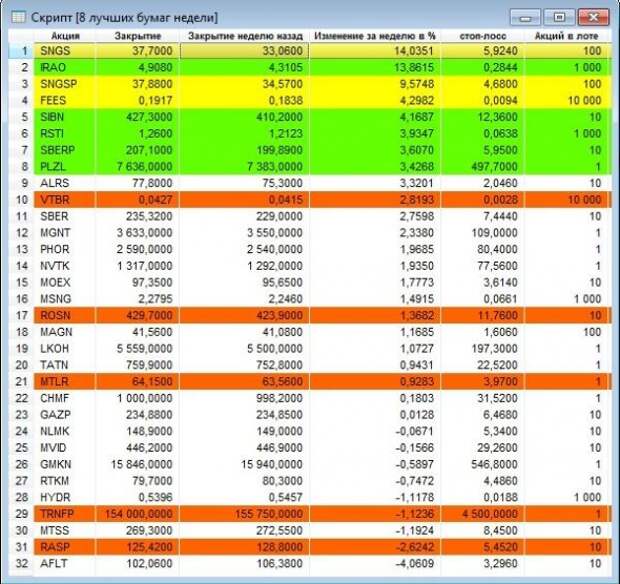Select the MOEX ticker cell
Screen dimensions: 620x584
pos(65,283)
